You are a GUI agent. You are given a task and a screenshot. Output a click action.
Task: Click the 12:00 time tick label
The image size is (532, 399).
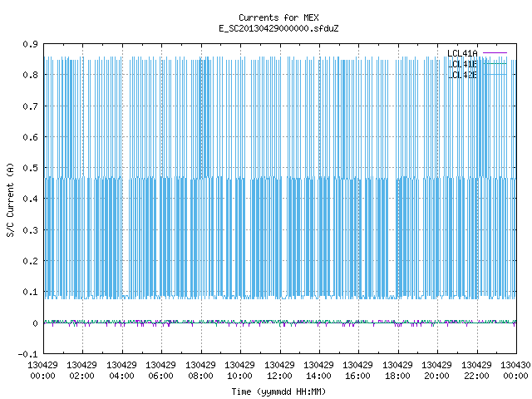point(279,376)
